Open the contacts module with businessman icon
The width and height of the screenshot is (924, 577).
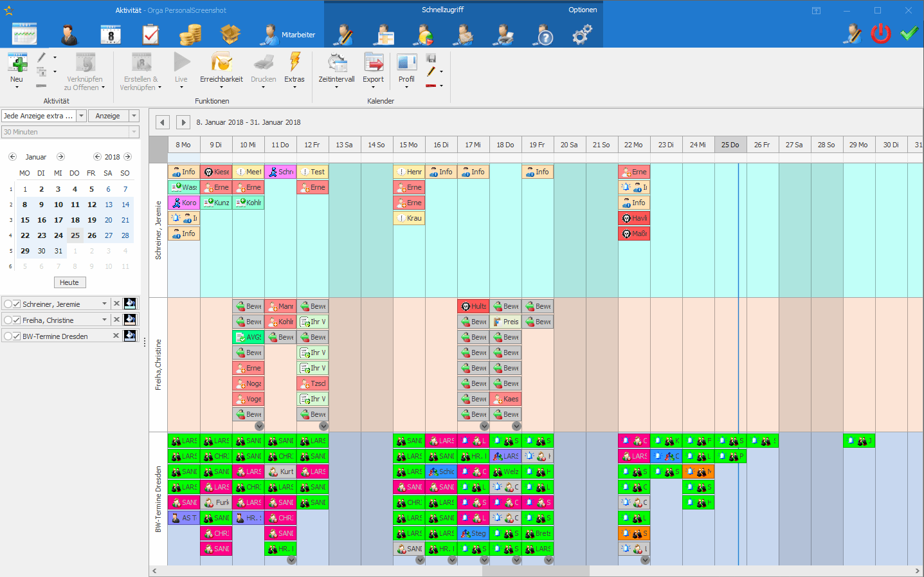(x=69, y=34)
